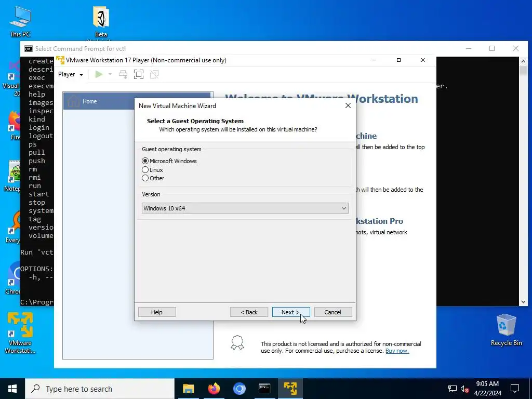The width and height of the screenshot is (532, 399).
Task: Select the Home item in VMware library
Action: coord(138,101)
